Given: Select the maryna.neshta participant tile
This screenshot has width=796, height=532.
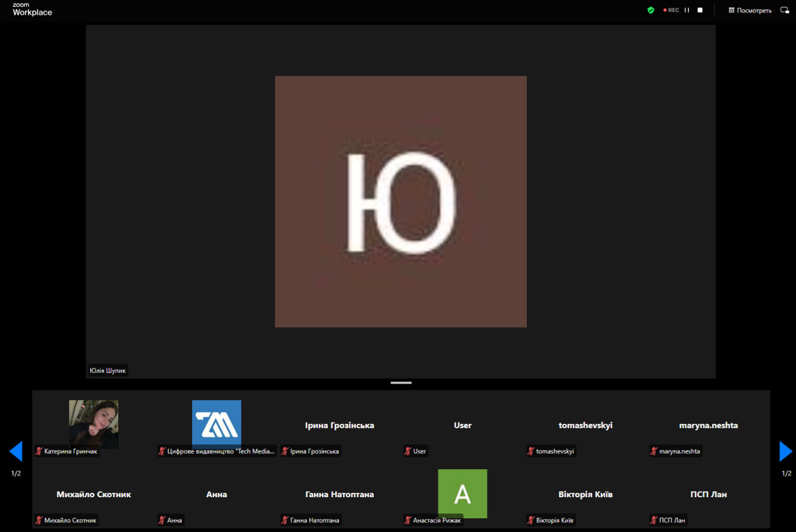Looking at the screenshot, I should [708, 426].
